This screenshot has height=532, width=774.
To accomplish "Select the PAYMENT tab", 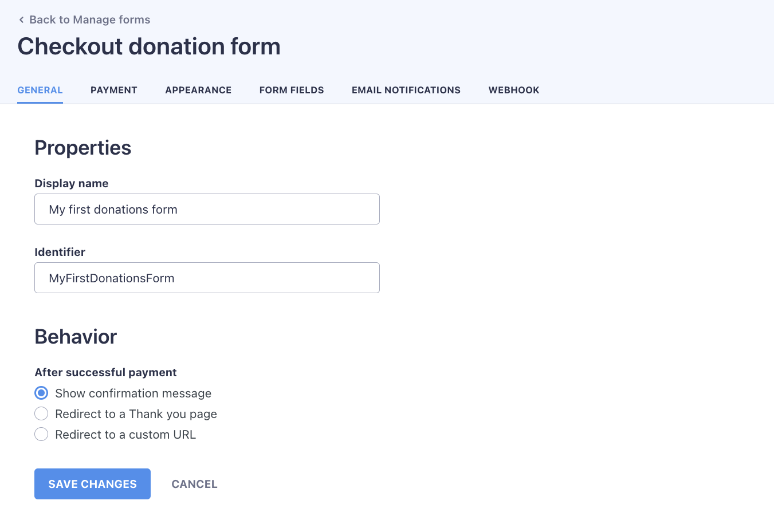I will click(113, 90).
